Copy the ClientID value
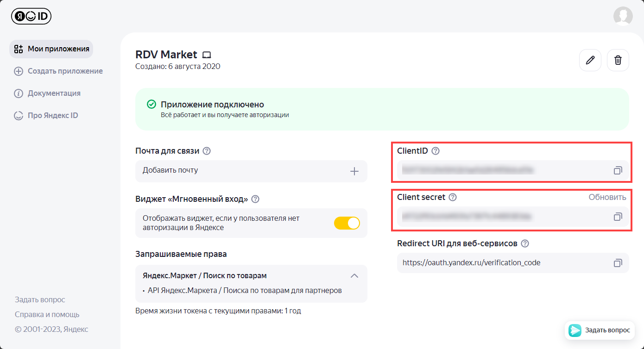The height and width of the screenshot is (349, 644). coord(618,170)
